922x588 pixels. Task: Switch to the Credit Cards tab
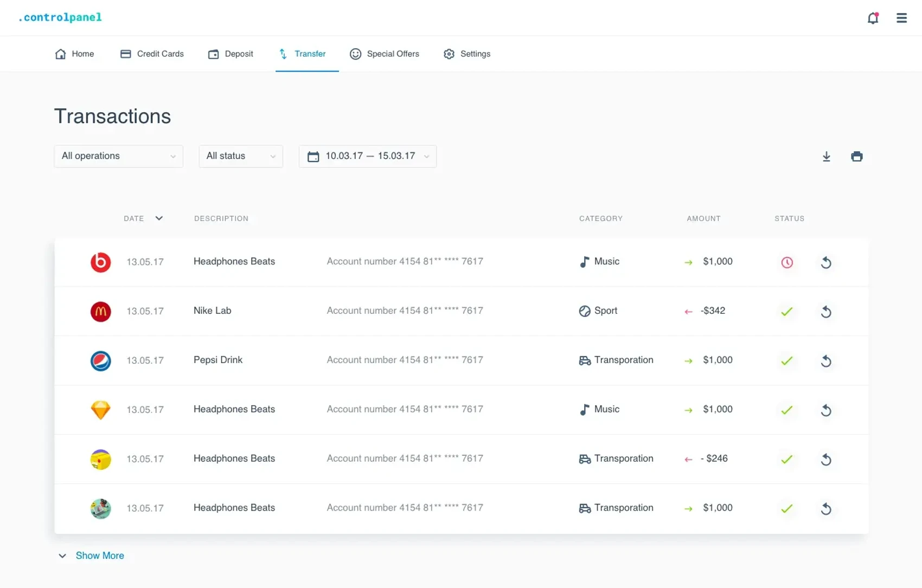152,54
